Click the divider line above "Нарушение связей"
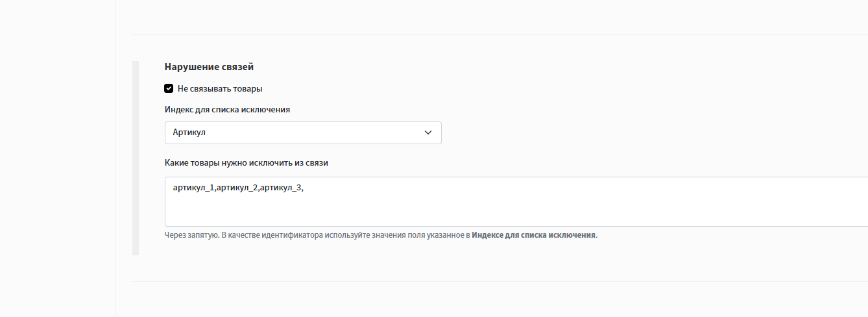Image resolution: width=868 pixels, height=317 pixels. 500,34
